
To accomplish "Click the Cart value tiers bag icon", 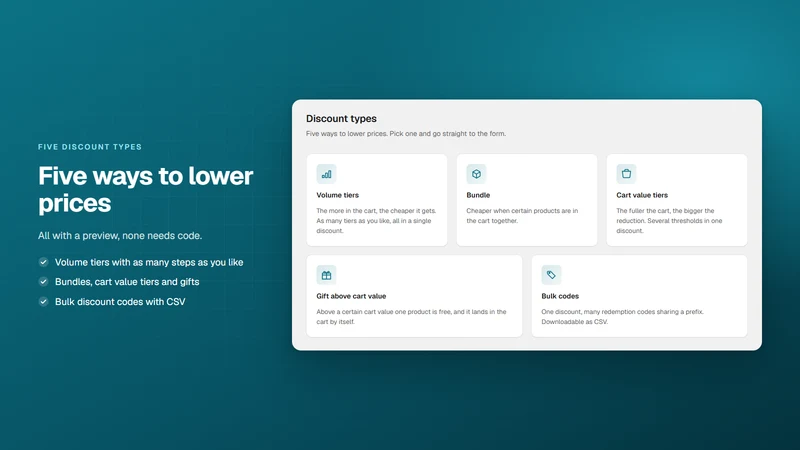I will point(626,174).
